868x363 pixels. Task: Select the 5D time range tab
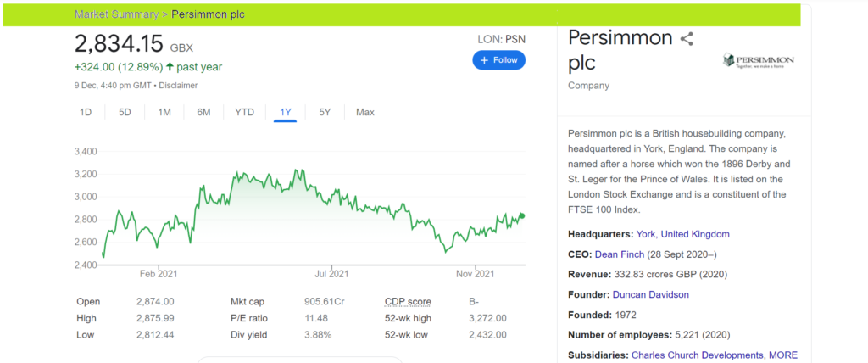click(x=125, y=112)
